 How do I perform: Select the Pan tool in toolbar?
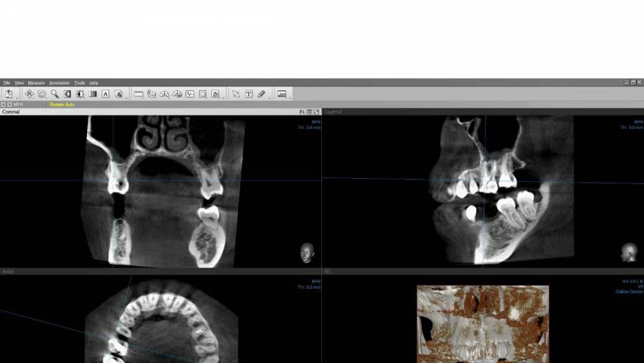point(29,93)
